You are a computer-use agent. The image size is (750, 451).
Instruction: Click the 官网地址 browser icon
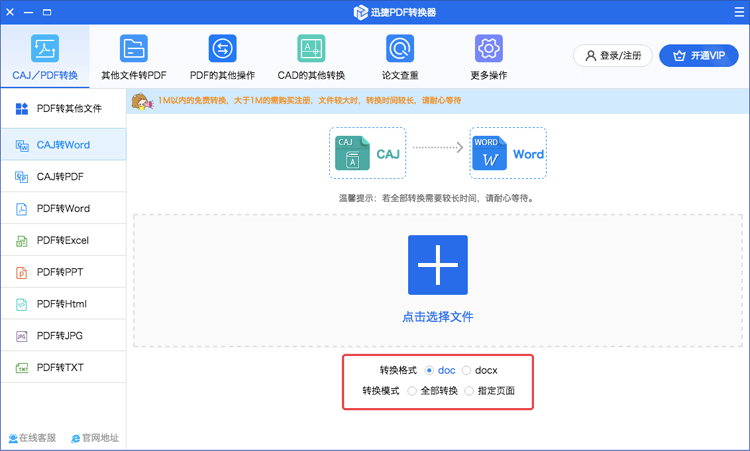tap(76, 439)
